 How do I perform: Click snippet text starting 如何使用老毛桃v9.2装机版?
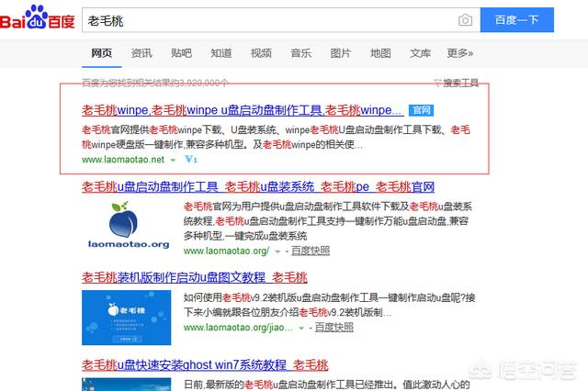click(x=329, y=305)
